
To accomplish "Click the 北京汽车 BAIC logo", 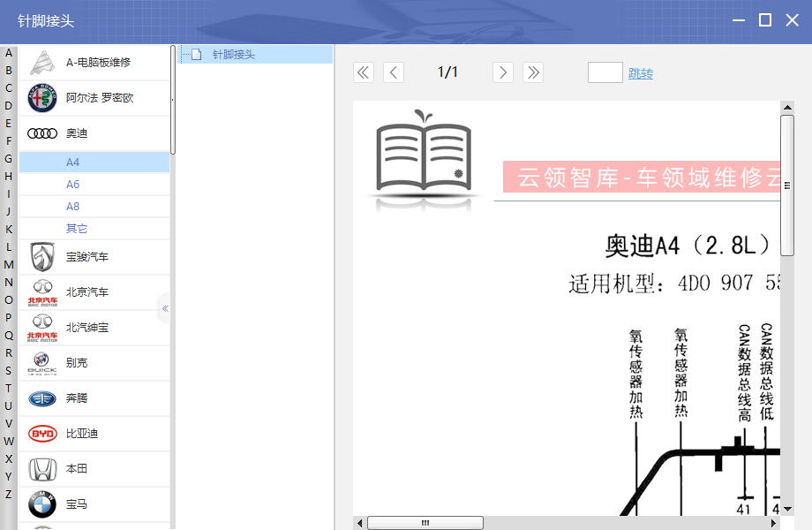I will click(x=42, y=292).
